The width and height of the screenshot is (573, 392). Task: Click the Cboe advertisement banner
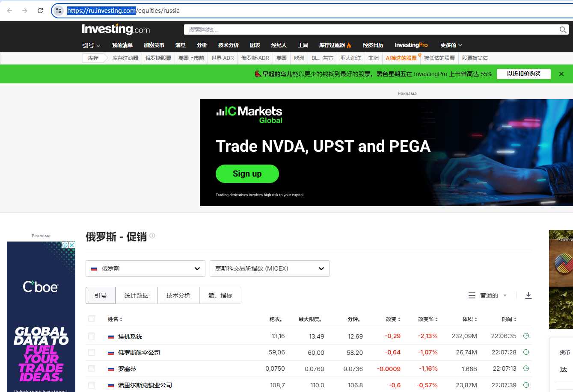click(41, 316)
